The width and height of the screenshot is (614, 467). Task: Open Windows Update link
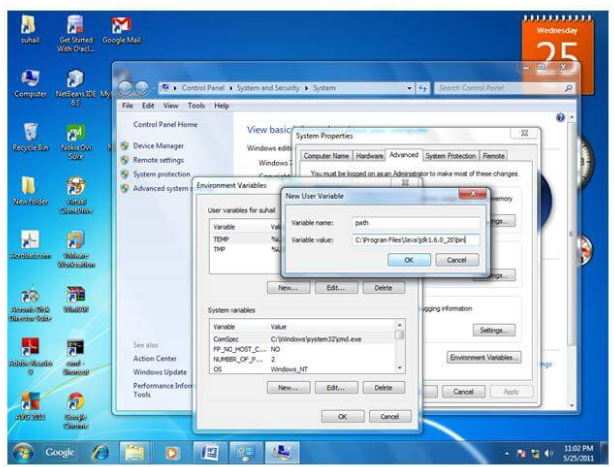(160, 372)
